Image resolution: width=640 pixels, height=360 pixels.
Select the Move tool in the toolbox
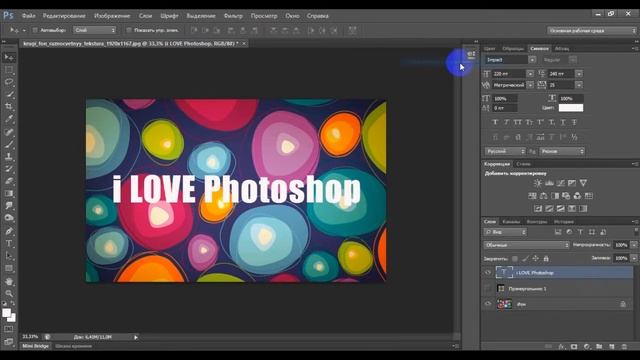click(9, 57)
